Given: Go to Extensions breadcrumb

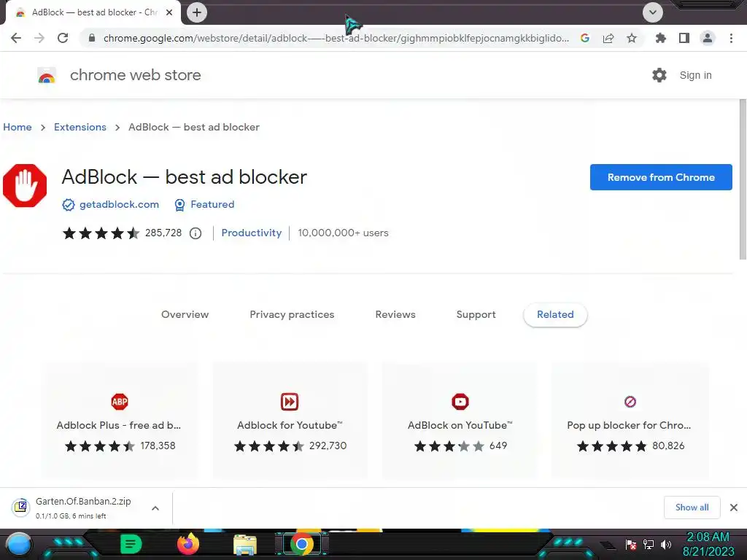Looking at the screenshot, I should point(80,127).
